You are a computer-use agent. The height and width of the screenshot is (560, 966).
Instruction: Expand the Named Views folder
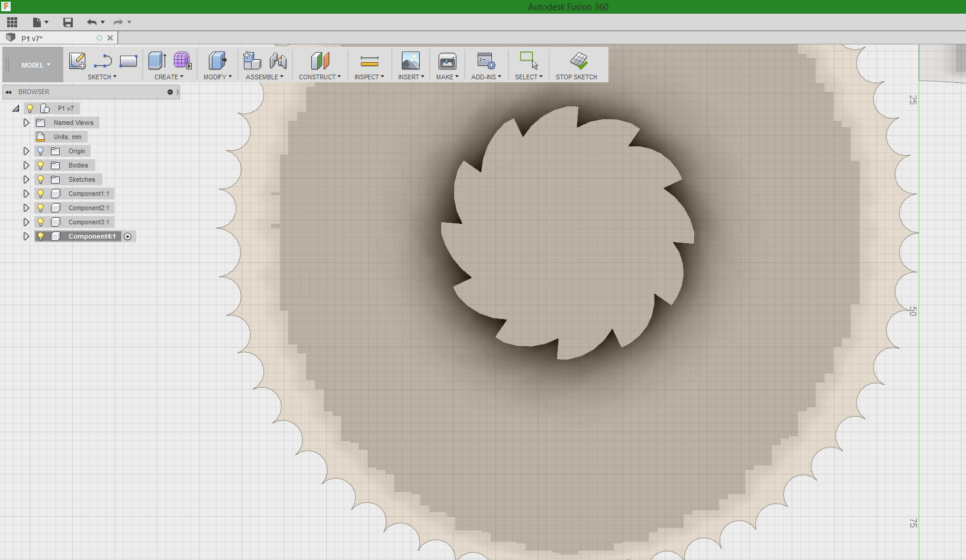point(26,123)
